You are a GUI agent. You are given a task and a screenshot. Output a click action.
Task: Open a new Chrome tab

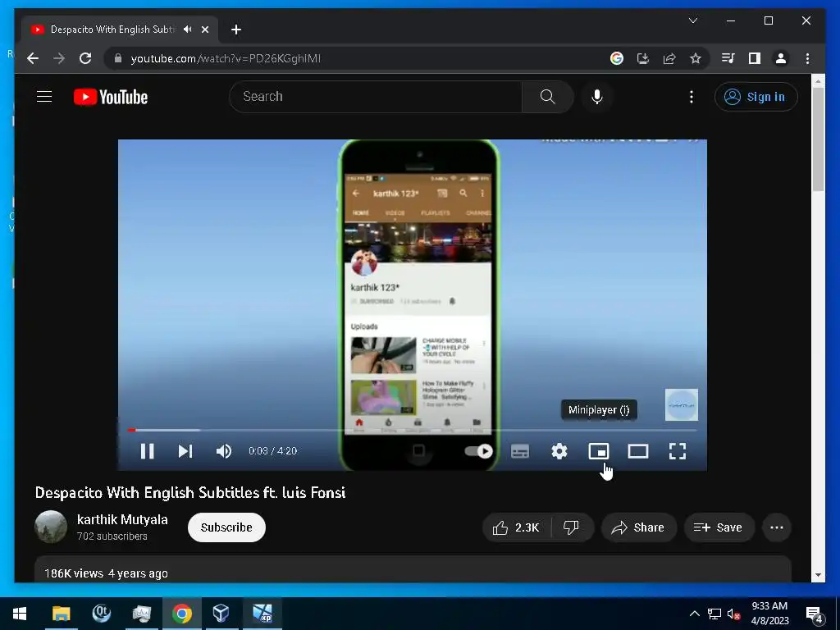(236, 30)
